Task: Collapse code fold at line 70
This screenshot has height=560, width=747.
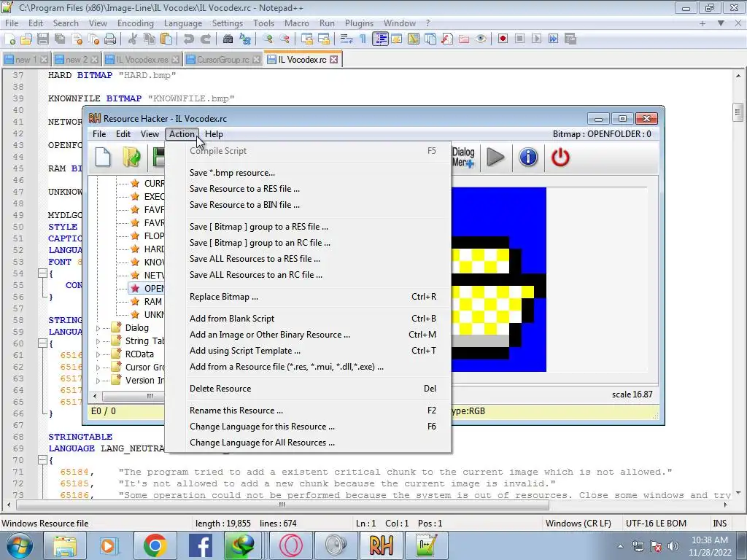Action: 42,460
